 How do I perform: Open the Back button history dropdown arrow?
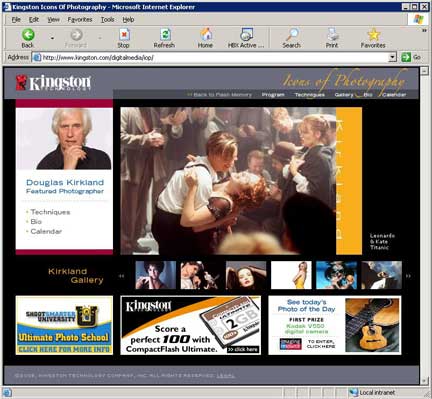pyautogui.click(x=52, y=38)
